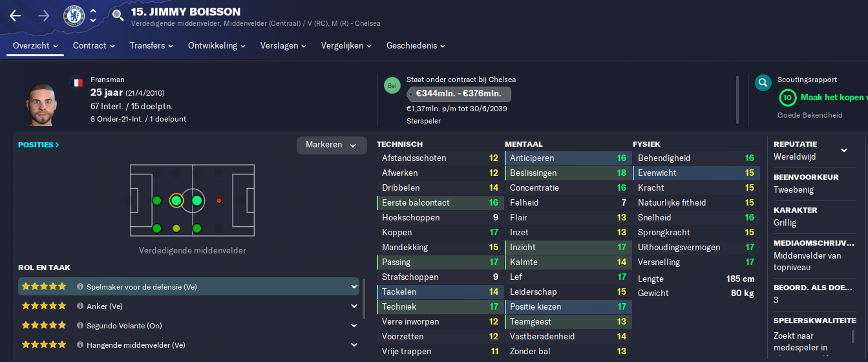Viewport: 868px width, 362px height.
Task: Click the role list scrollbar
Action: tap(364, 299)
